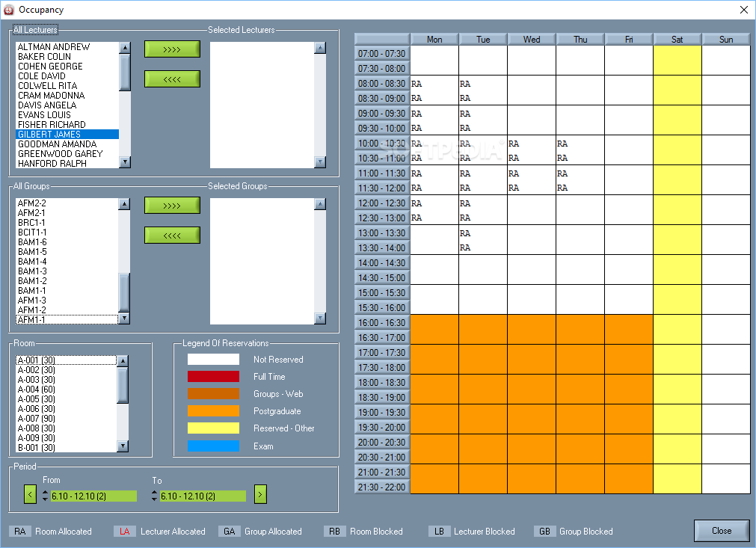Image resolution: width=756 pixels, height=548 pixels.
Task: Select group AFM1-1
Action: click(67, 319)
